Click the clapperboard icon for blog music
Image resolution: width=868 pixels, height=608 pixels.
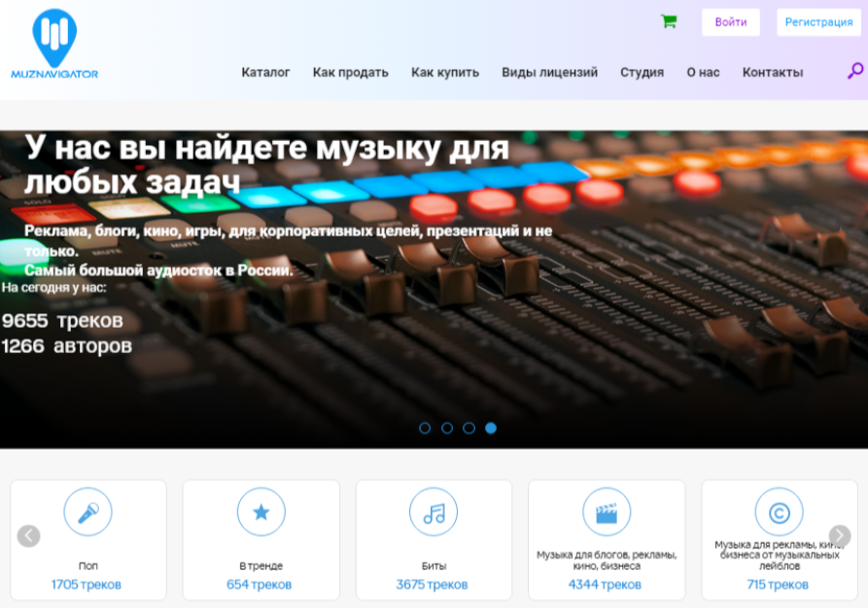[x=607, y=511]
